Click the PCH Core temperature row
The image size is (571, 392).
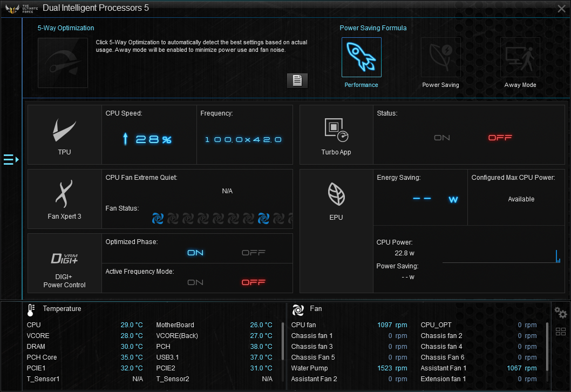click(85, 357)
